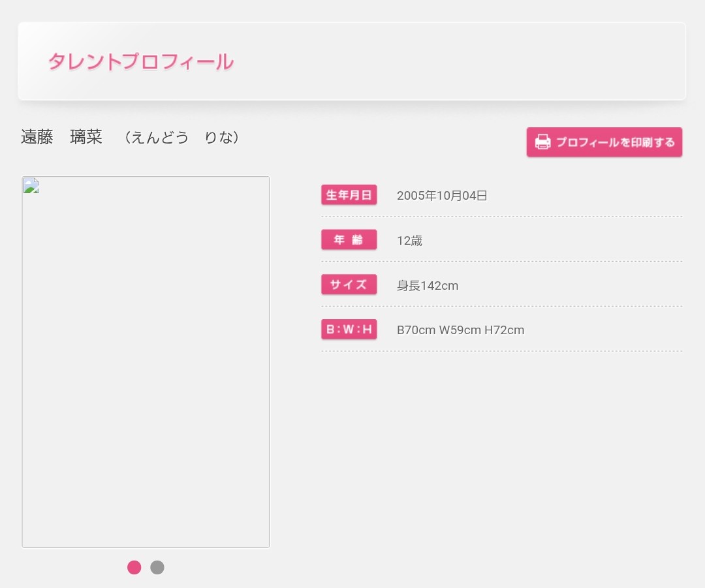Screen dimensions: 705x588
Task: Click the broken image icon in photo frame
Action: tap(31, 186)
